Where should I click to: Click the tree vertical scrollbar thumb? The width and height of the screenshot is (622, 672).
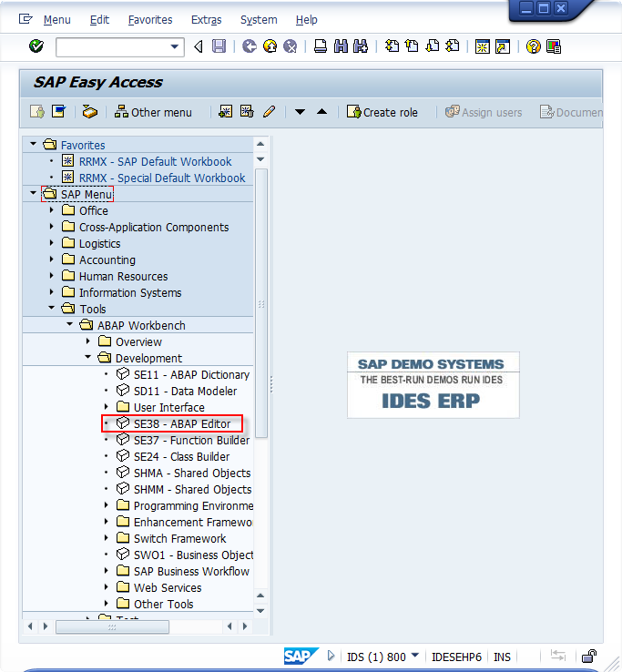[x=261, y=303]
